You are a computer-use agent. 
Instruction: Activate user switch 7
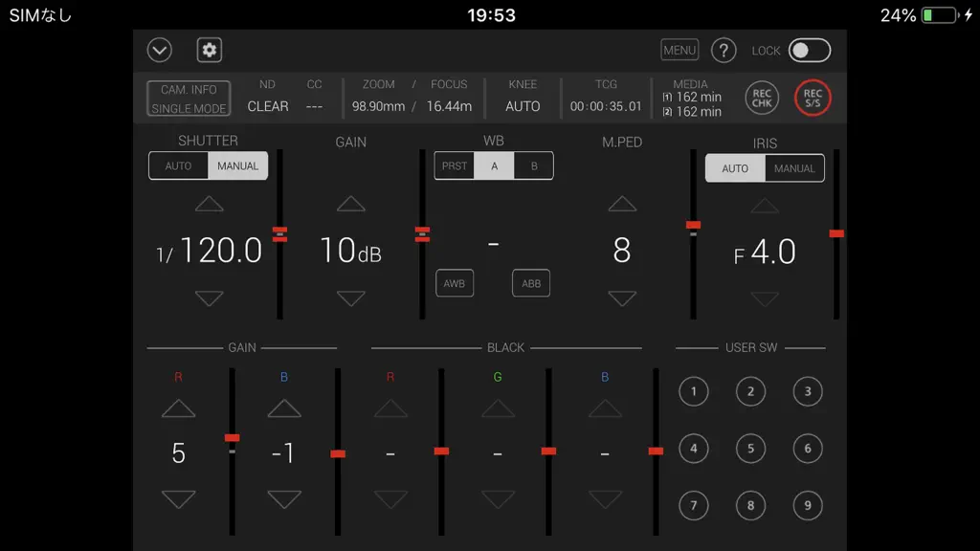point(694,505)
